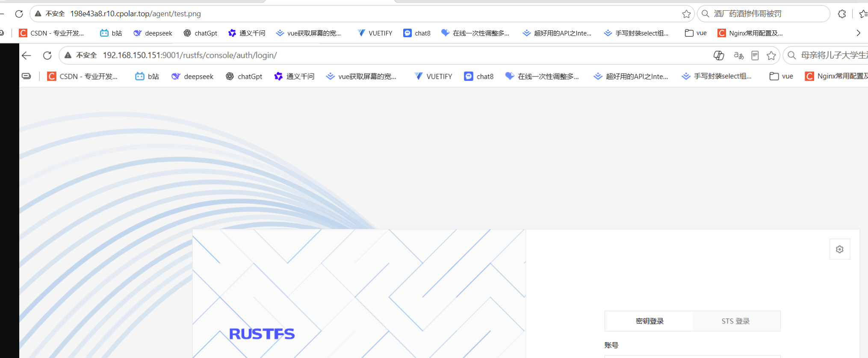Click magnifier icon in '母亲将儿子大学生' search box

(792, 55)
